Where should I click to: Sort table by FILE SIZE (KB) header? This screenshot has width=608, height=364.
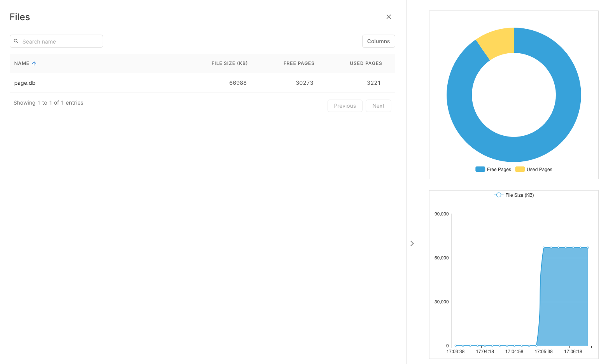pos(229,63)
